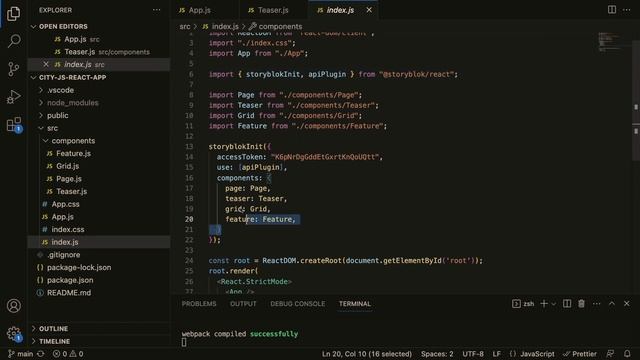Screen dimensions: 640x360
Task: Open Explorer more actions ellipsis
Action: tap(156, 10)
